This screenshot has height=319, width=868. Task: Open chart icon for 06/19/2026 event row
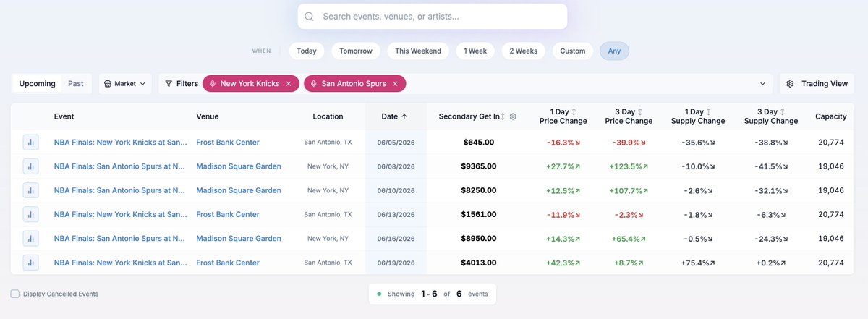[x=30, y=263]
